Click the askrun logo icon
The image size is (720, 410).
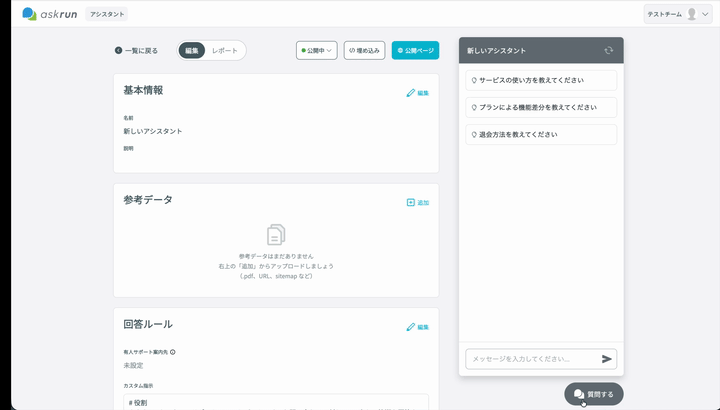29,14
